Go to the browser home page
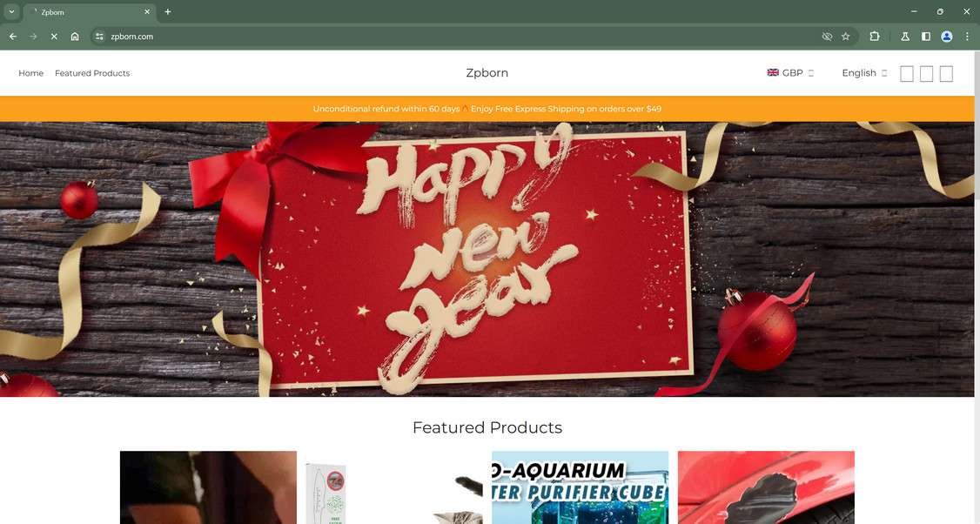The width and height of the screenshot is (980, 524). (x=75, y=37)
